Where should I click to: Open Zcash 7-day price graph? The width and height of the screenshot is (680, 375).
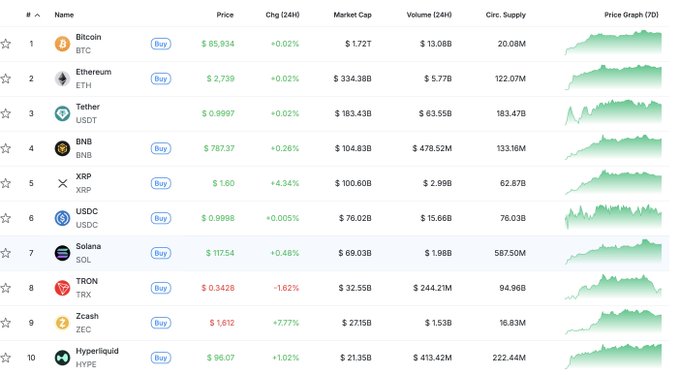coord(613,322)
